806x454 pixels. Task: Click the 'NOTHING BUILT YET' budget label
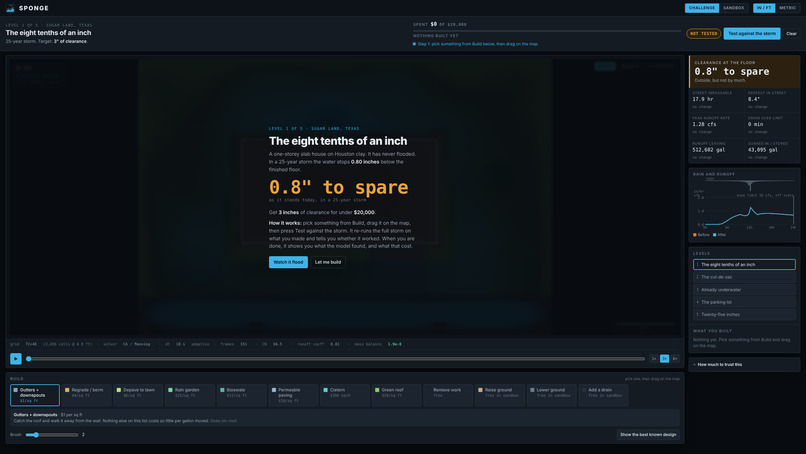click(435, 36)
